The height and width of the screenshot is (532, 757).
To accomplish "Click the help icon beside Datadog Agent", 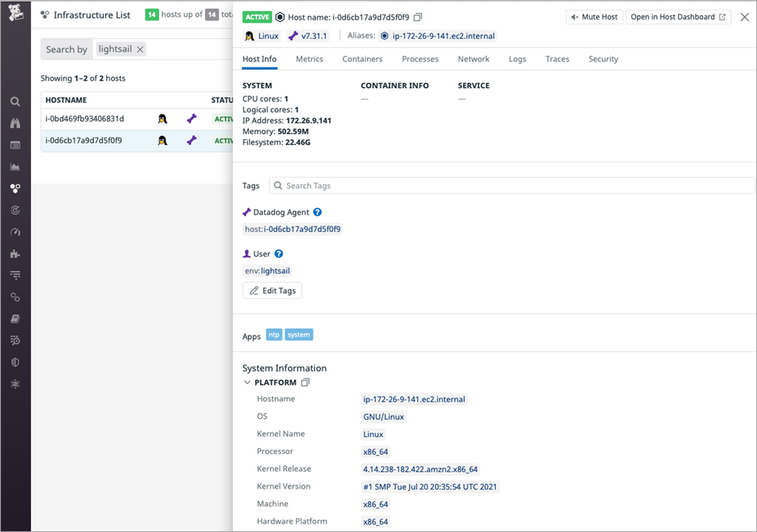I will [317, 212].
